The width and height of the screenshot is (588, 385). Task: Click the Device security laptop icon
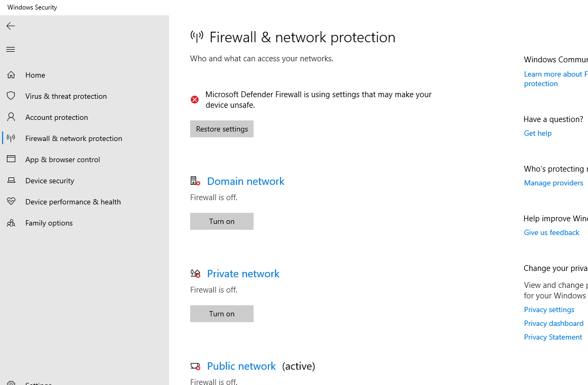[11, 181]
